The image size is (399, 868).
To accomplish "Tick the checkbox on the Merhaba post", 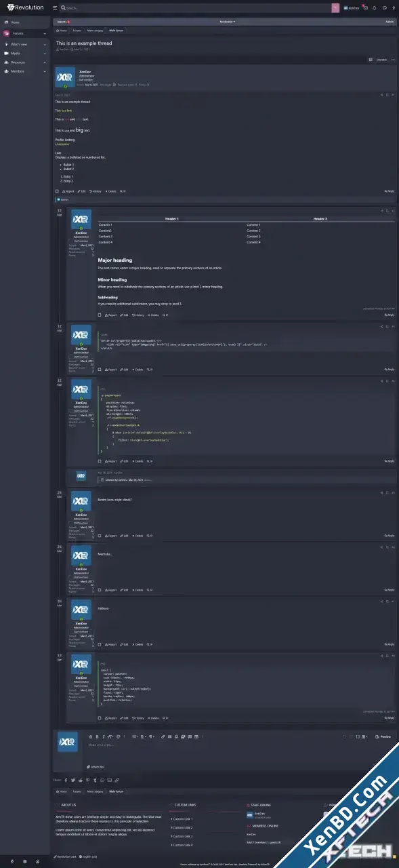I will click(100, 590).
